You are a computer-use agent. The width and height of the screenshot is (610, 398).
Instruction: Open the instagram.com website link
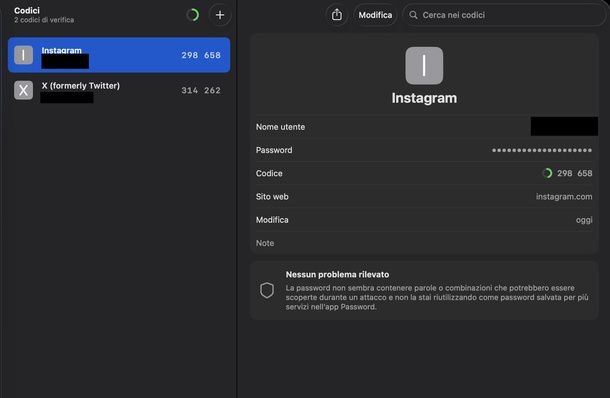564,196
